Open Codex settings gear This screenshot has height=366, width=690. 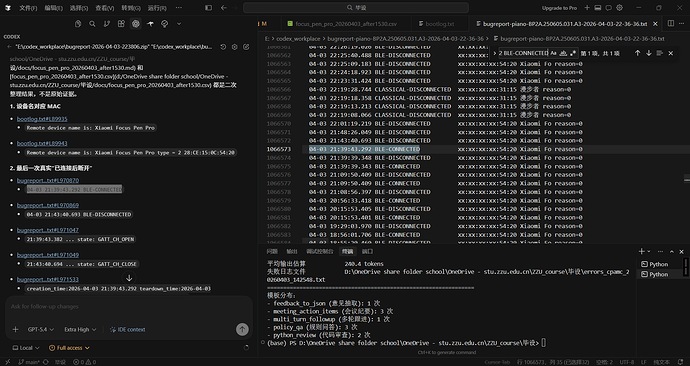click(x=235, y=47)
